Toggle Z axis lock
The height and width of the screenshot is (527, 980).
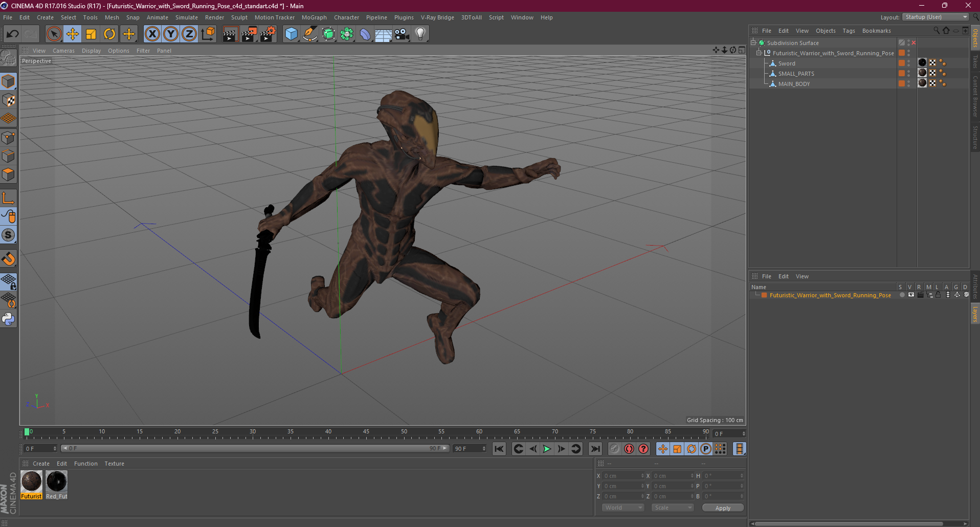coord(189,34)
